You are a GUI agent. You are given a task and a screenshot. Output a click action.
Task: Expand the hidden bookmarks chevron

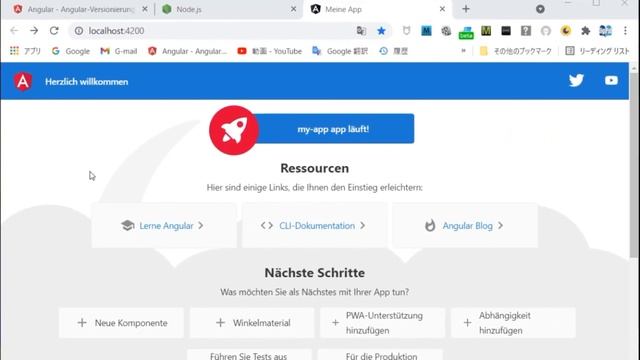coord(463,51)
